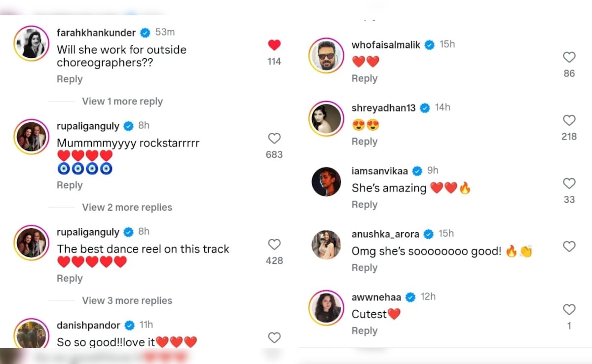Viewport: 592px width, 364px height.
Task: Reply to iamsanvikaa's comment
Action: point(364,205)
